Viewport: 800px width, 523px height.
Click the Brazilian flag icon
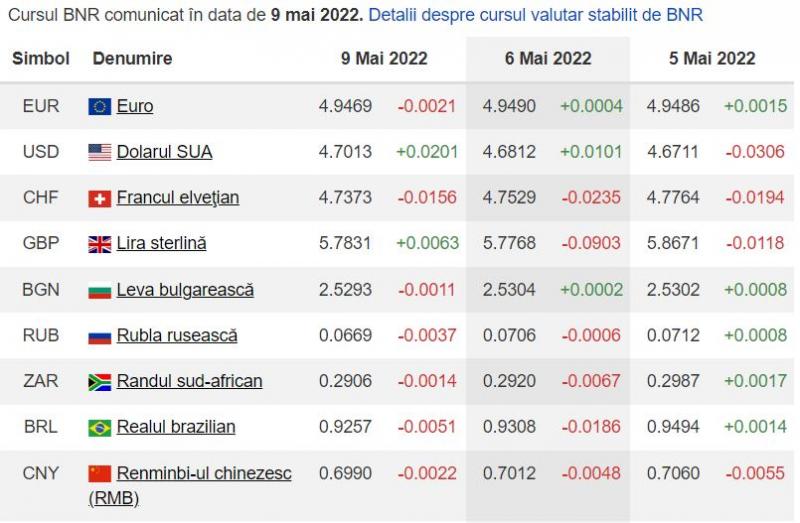point(99,427)
